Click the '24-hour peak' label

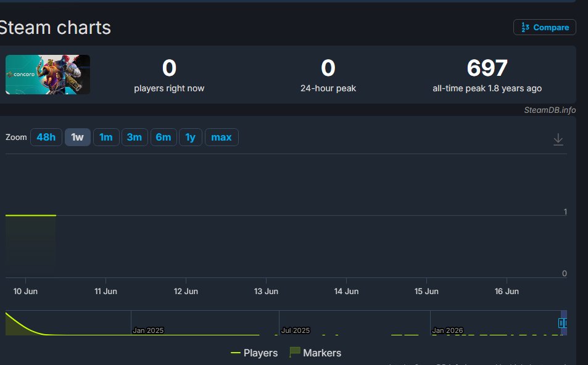tap(328, 88)
